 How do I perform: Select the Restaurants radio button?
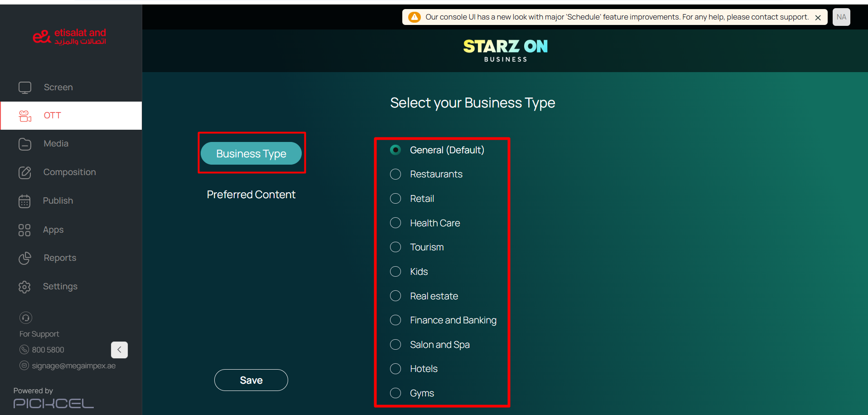pyautogui.click(x=395, y=174)
